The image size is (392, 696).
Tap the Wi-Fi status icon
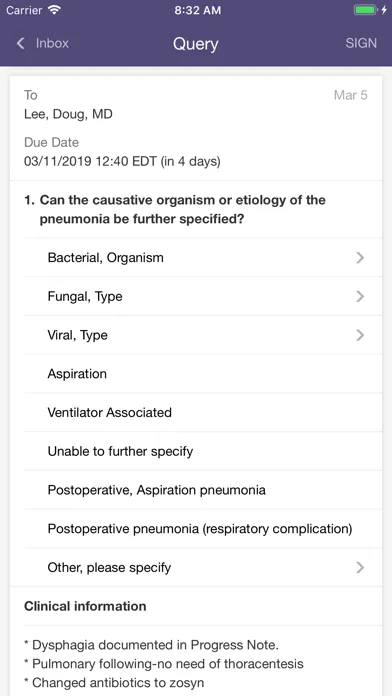55,10
